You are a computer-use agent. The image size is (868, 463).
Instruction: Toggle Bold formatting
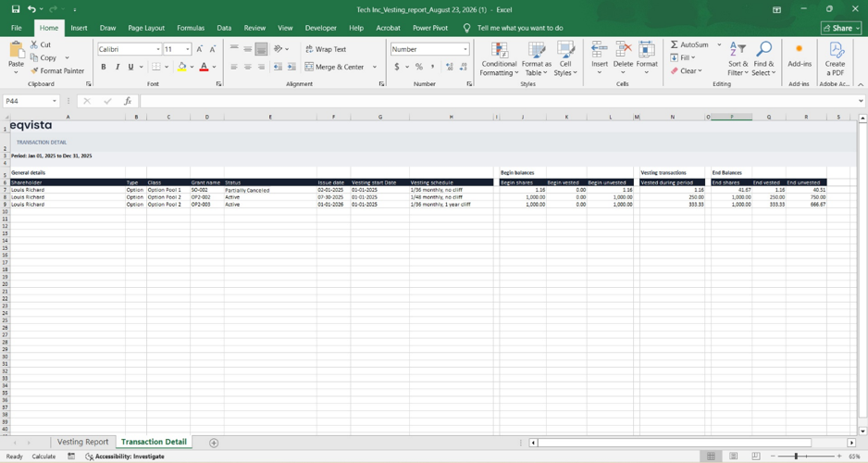tap(104, 67)
